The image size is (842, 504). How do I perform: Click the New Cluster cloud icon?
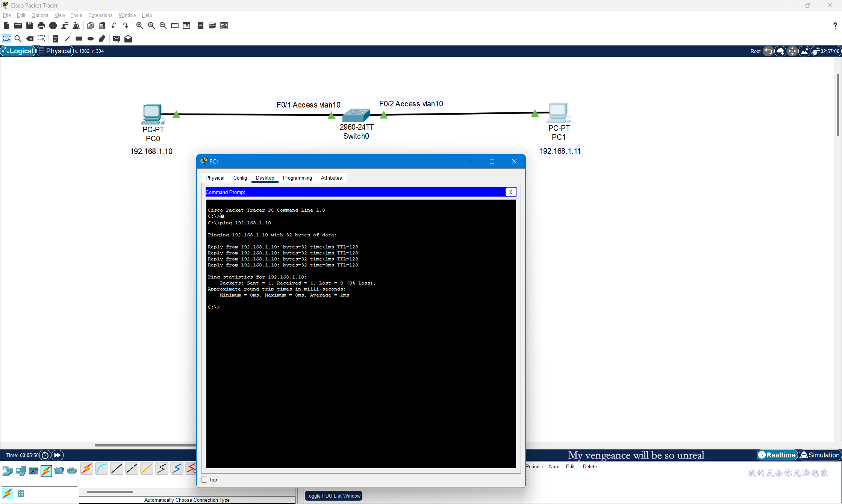(780, 51)
